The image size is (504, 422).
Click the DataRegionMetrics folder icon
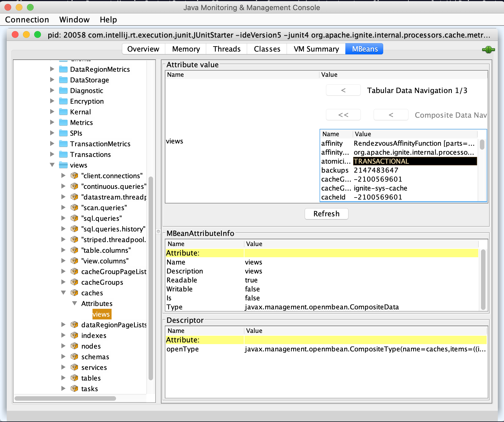pyautogui.click(x=63, y=69)
